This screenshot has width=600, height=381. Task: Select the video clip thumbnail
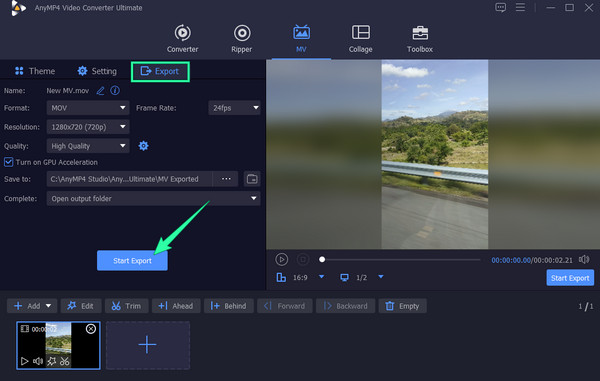[58, 345]
